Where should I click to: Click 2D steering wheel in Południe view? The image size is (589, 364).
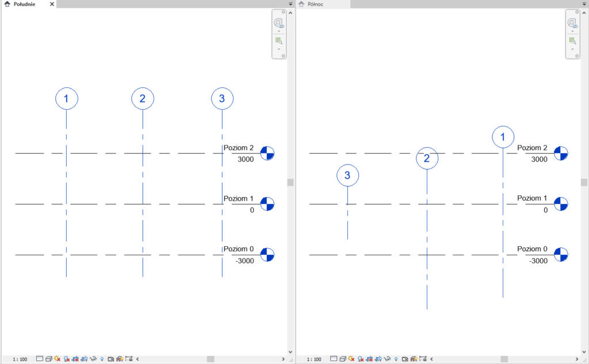tap(279, 23)
